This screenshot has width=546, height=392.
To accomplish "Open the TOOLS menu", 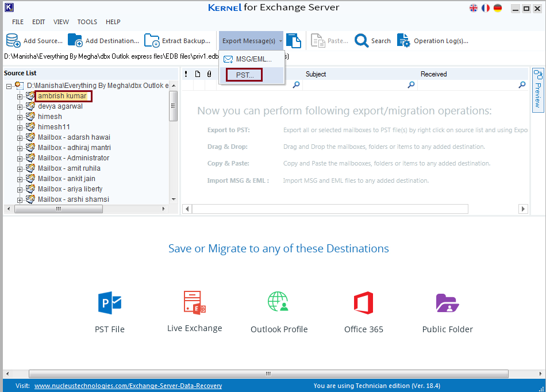I will coord(87,22).
